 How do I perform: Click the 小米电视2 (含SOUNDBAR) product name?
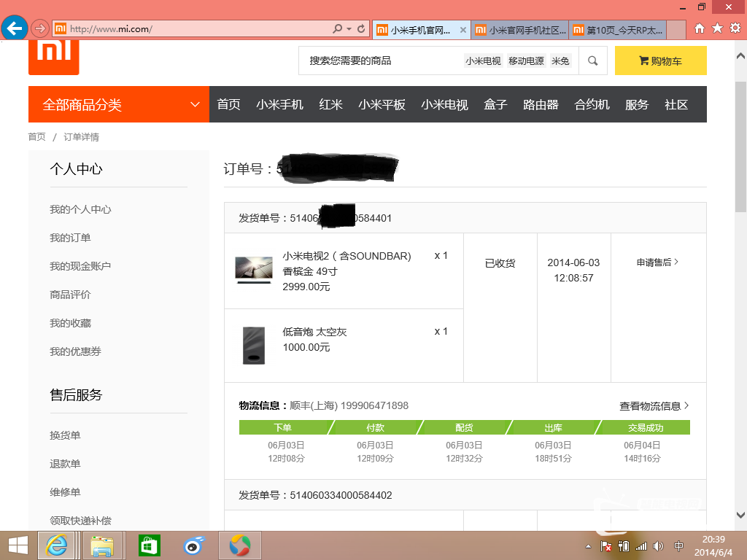tap(347, 256)
